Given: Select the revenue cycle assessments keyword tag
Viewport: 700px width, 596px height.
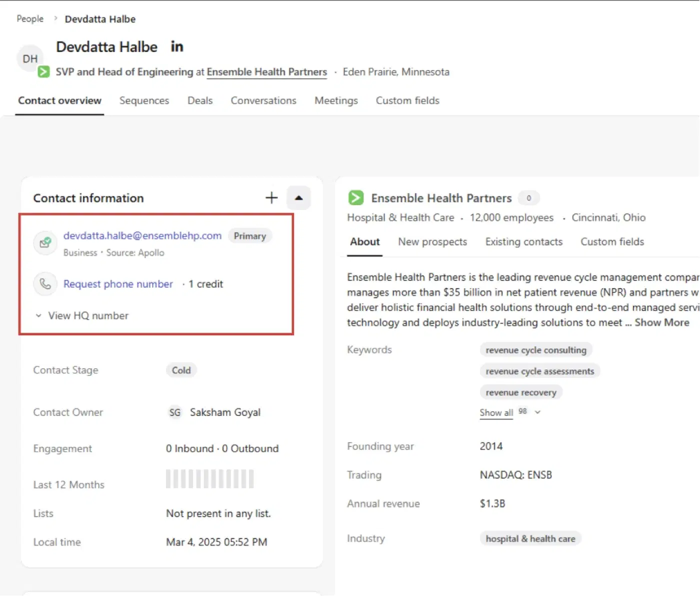Looking at the screenshot, I should tap(540, 371).
